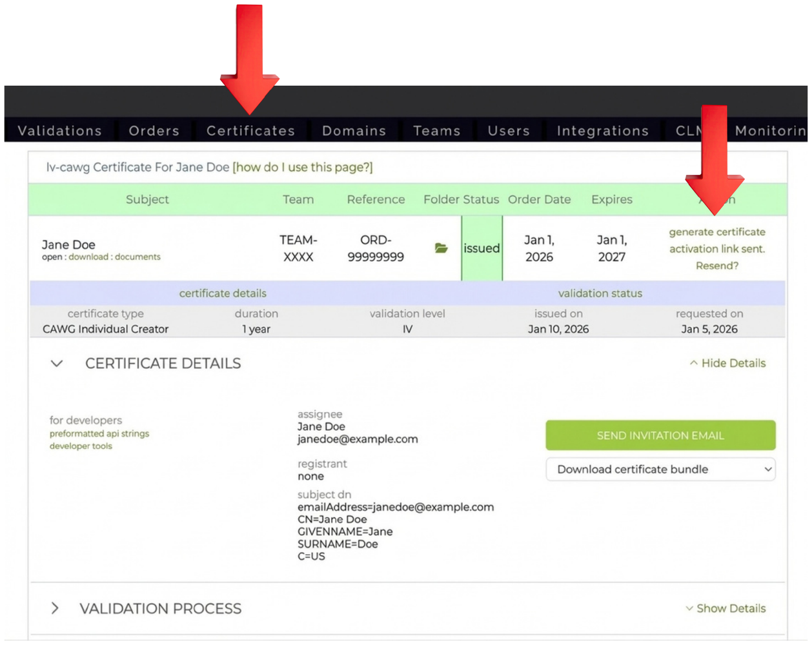812x645 pixels.
Task: Click the Reference column header
Action: coord(376,199)
